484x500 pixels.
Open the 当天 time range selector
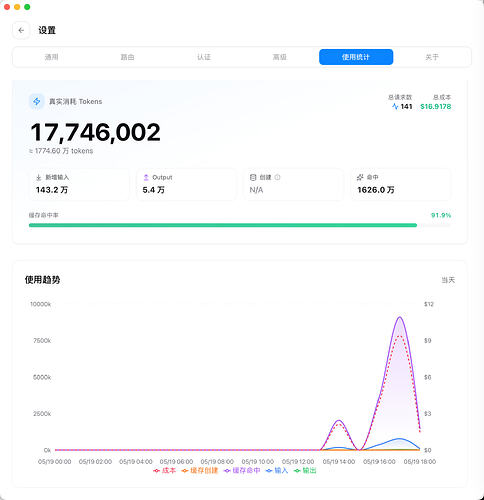(x=448, y=280)
